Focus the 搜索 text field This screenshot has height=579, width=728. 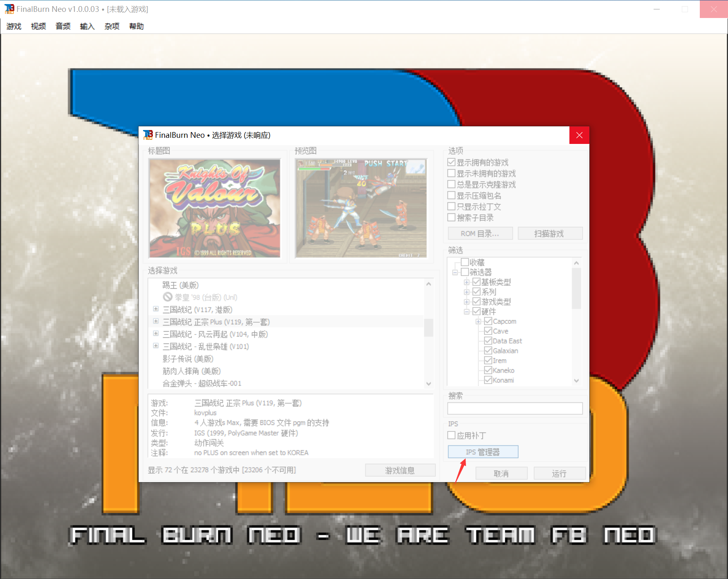click(515, 408)
